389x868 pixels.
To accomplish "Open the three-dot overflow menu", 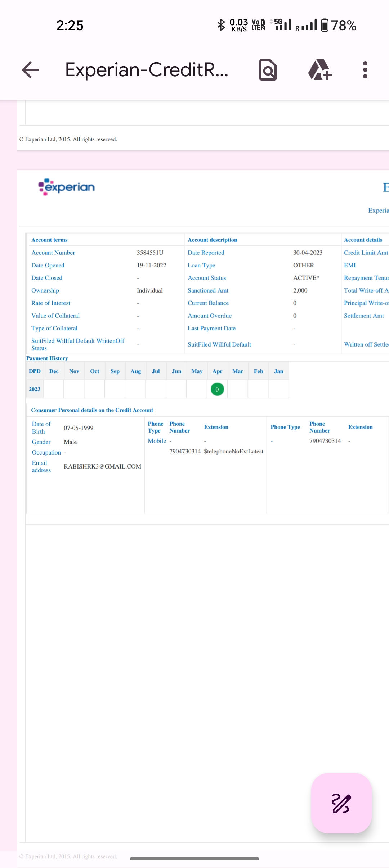I will pos(365,70).
